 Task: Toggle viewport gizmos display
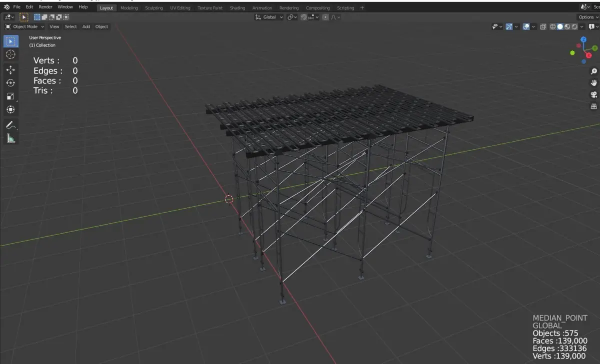(x=508, y=26)
